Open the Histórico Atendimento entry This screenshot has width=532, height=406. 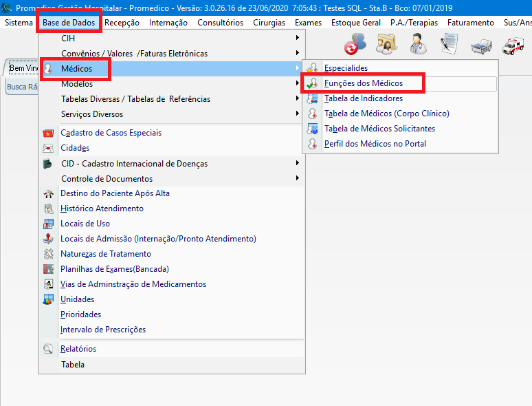click(172, 209)
